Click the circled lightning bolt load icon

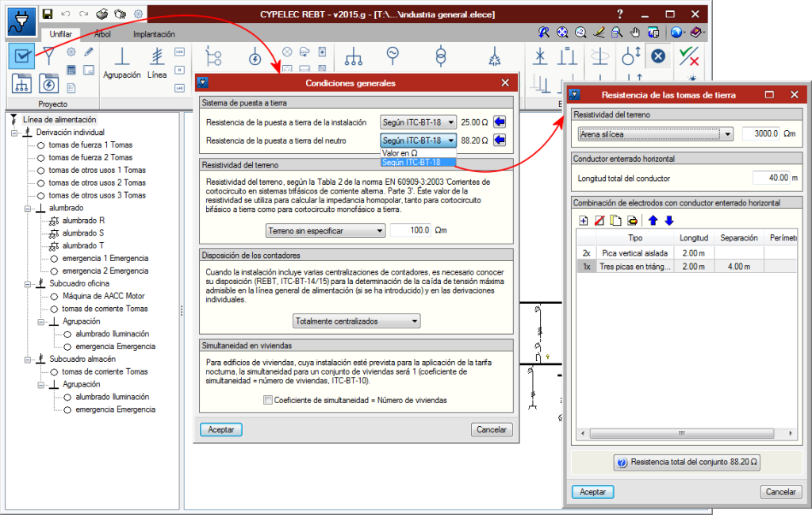click(255, 56)
